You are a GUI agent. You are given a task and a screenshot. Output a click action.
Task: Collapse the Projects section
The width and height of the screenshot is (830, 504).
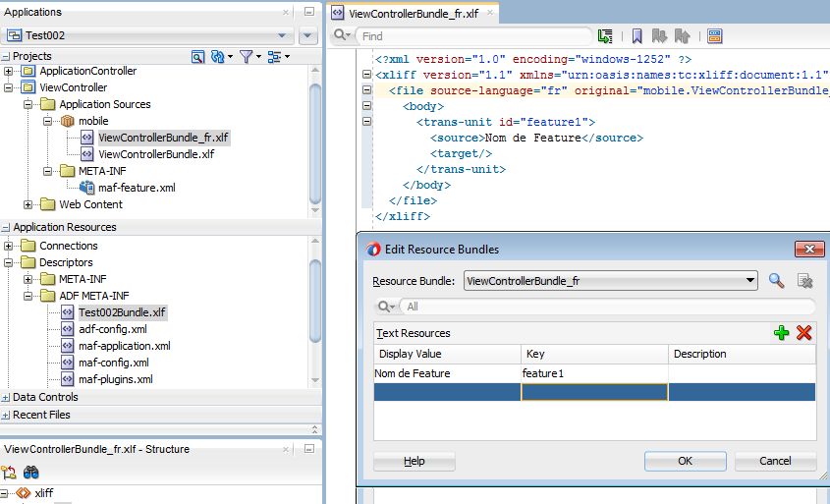pyautogui.click(x=5, y=57)
